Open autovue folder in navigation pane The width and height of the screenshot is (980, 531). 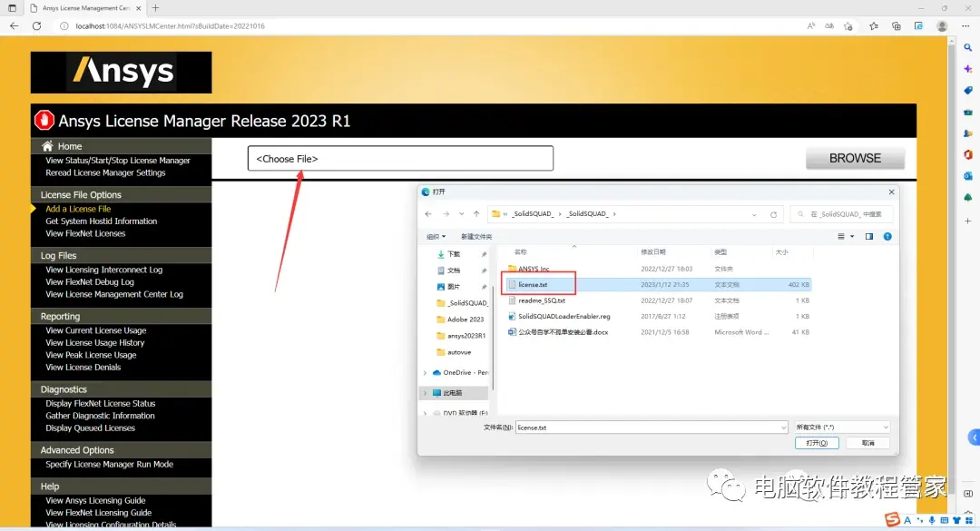click(455, 352)
